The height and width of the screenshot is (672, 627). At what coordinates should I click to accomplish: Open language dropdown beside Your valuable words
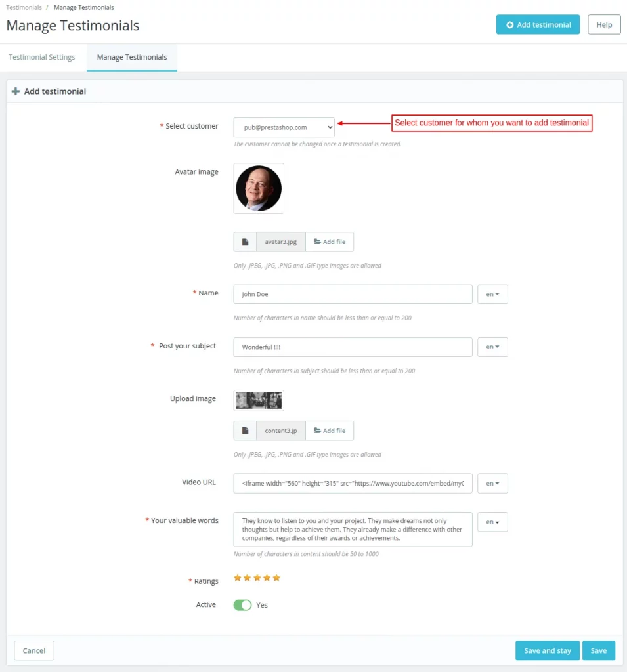click(x=492, y=522)
